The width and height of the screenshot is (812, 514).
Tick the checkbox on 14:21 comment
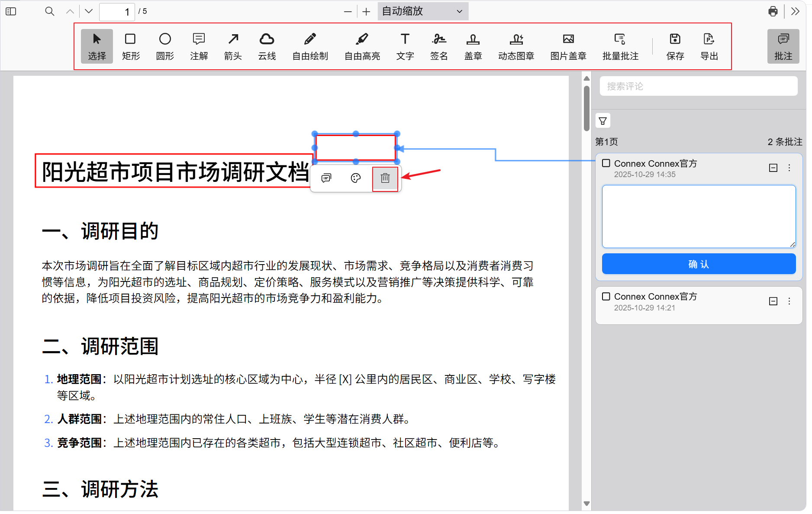coord(606,297)
